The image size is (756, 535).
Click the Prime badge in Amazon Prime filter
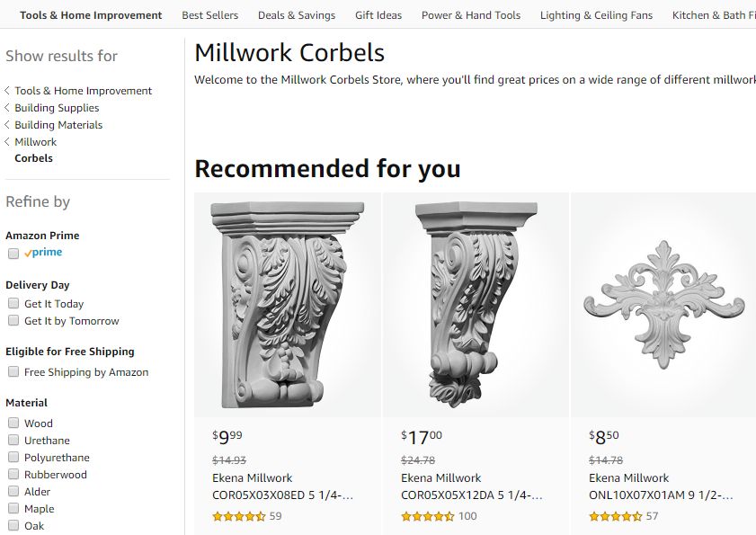(42, 253)
